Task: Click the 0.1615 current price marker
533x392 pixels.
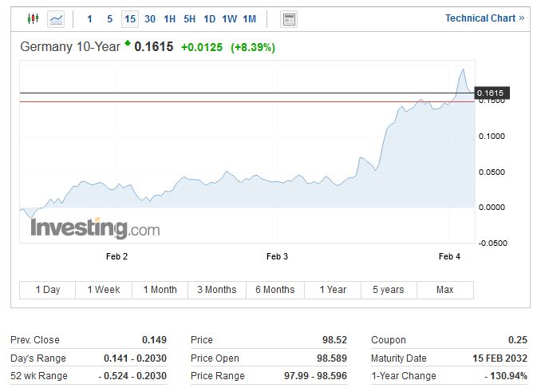Action: 491,93
